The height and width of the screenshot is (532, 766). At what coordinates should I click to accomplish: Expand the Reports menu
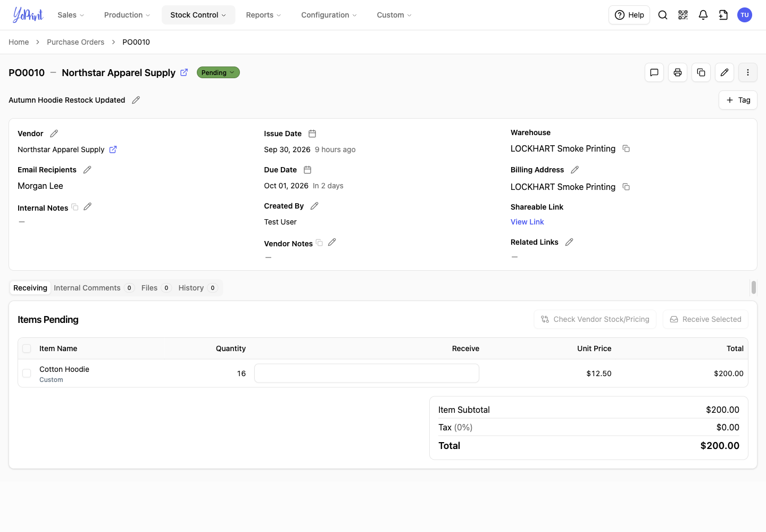point(263,15)
